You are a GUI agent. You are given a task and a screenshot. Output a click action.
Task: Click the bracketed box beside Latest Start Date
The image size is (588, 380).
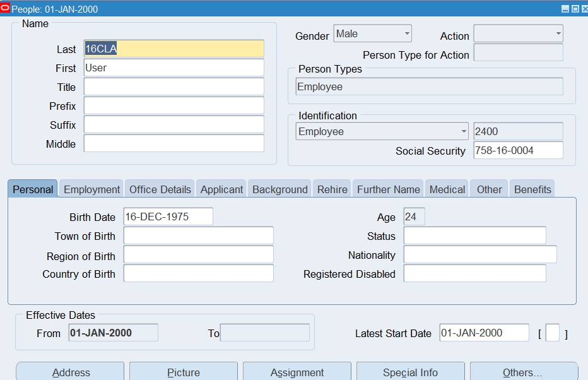click(x=552, y=333)
